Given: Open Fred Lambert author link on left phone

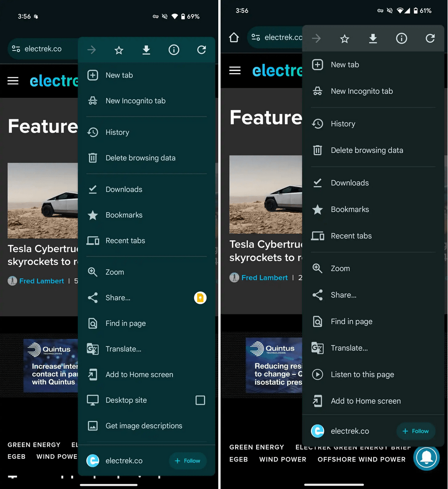Looking at the screenshot, I should [x=42, y=281].
